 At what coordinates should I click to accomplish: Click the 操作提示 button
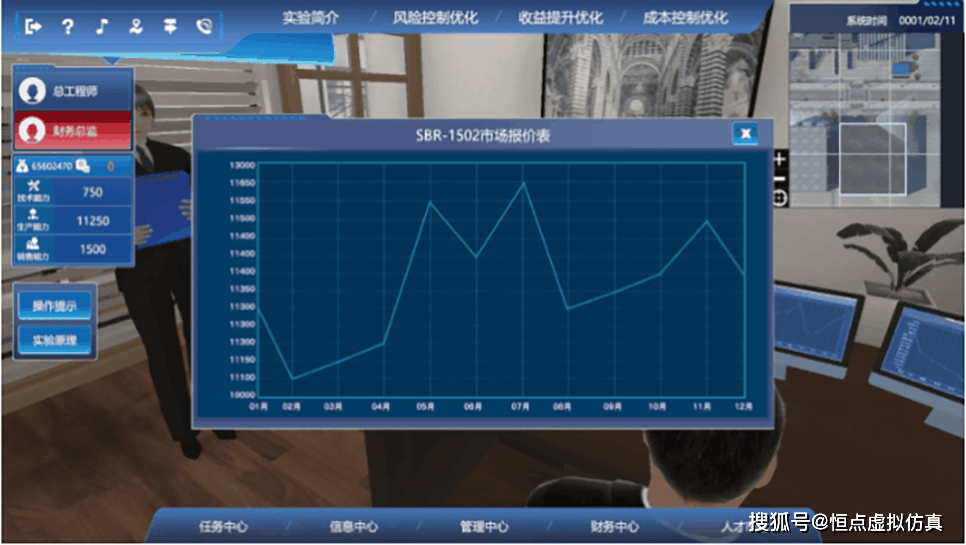(x=54, y=305)
